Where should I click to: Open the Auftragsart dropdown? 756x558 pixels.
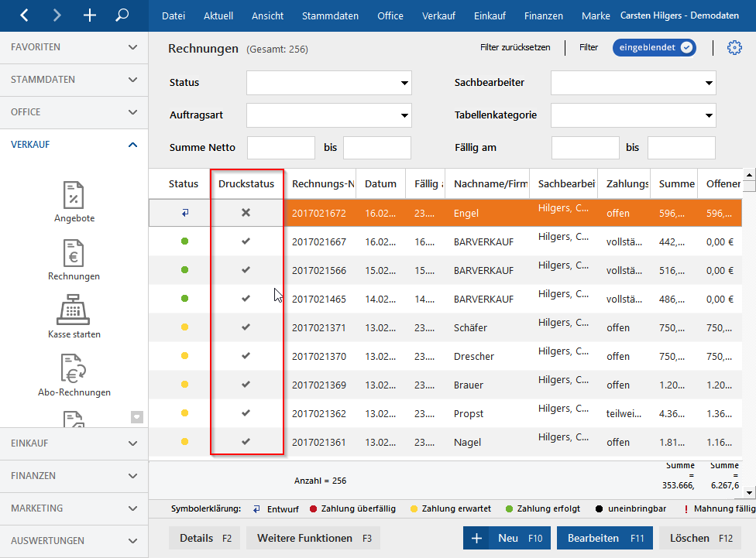pos(329,115)
